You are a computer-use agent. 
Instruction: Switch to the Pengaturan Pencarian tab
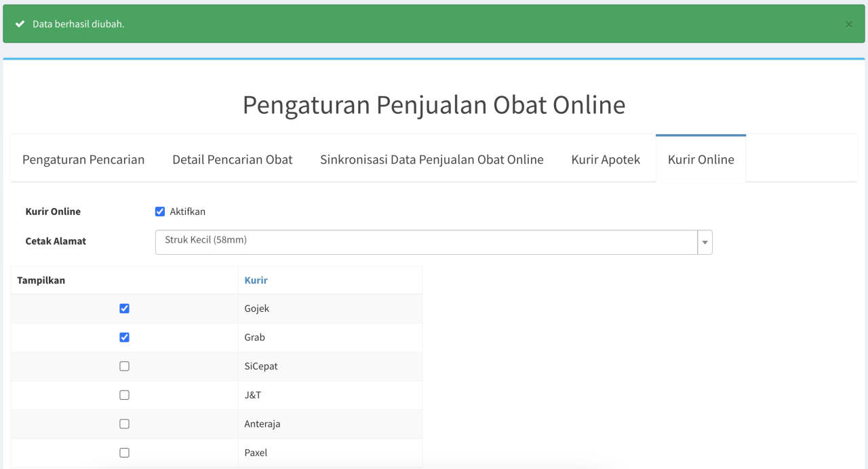tap(83, 159)
